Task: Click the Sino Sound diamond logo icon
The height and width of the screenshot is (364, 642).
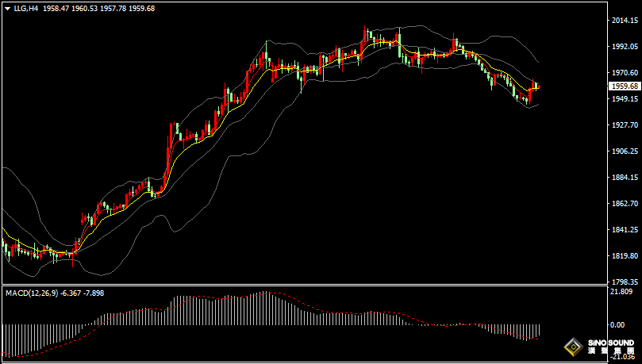Action: point(571,347)
